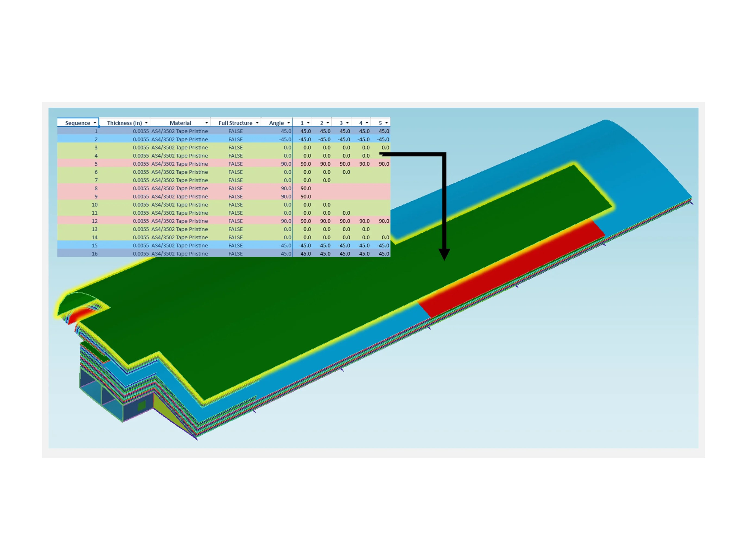Click column 3 value 0.0 in sequence 11 row
Image resolution: width=747 pixels, height=560 pixels.
click(346, 213)
